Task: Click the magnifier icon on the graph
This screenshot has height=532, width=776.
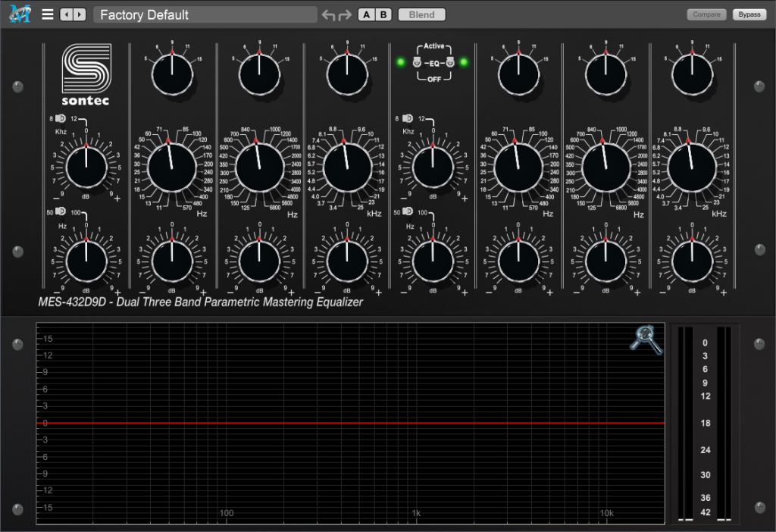Action: click(646, 339)
